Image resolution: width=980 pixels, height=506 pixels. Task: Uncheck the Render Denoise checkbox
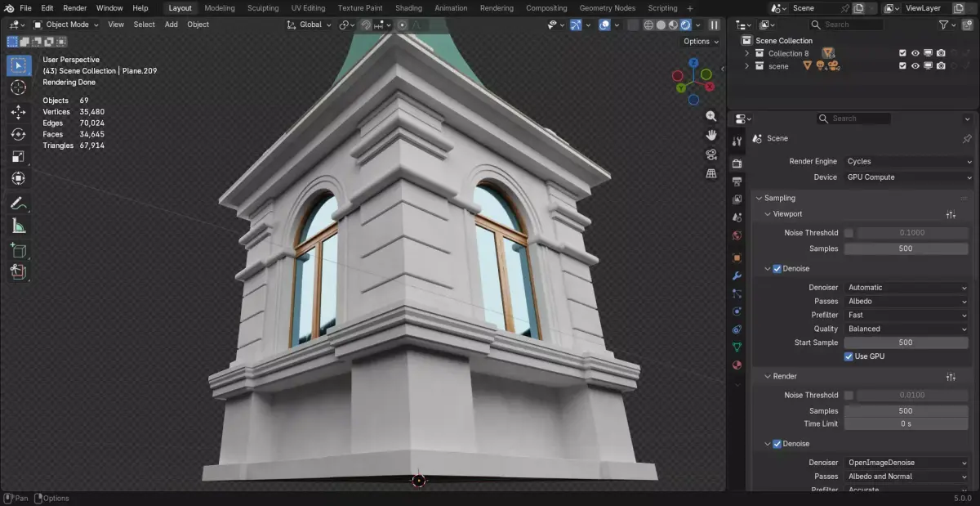(777, 444)
